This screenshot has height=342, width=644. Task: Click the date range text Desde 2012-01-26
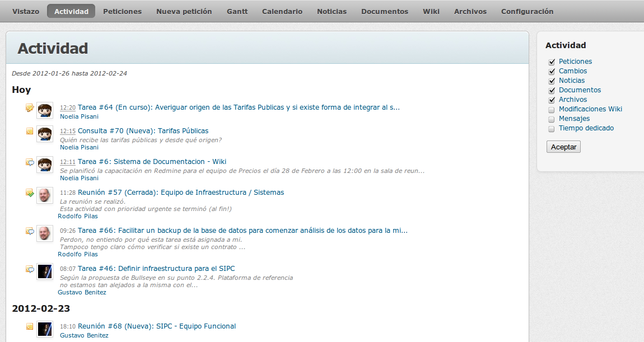point(69,73)
